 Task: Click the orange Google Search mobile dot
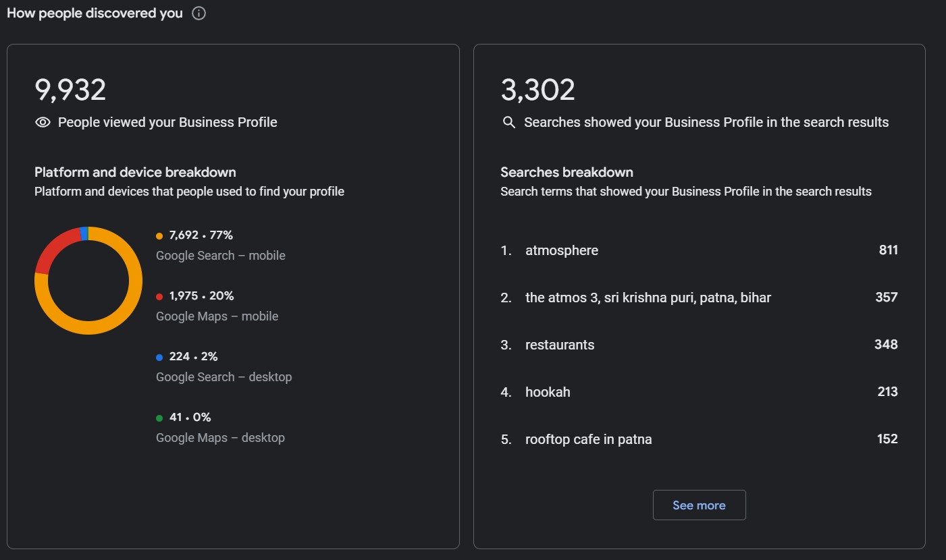point(159,236)
